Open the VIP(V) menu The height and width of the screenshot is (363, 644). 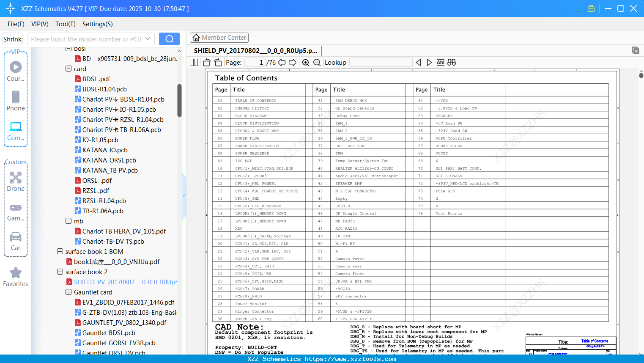coord(40,24)
